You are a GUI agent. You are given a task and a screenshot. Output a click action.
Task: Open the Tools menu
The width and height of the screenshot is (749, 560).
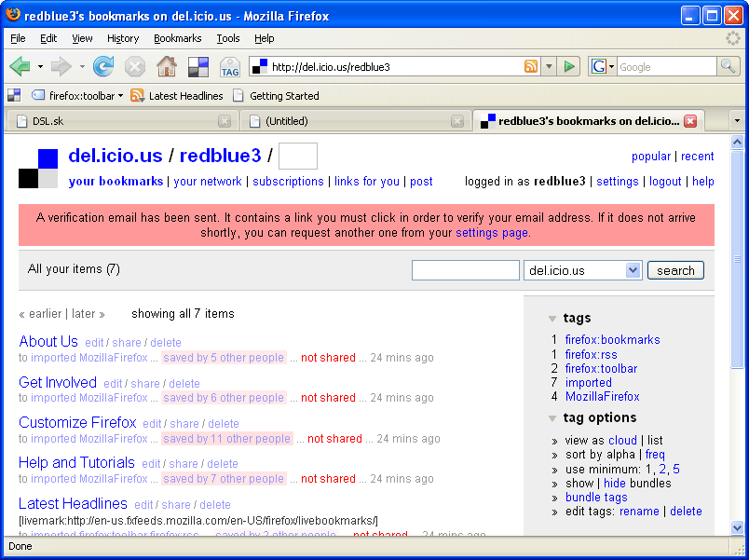tap(228, 38)
